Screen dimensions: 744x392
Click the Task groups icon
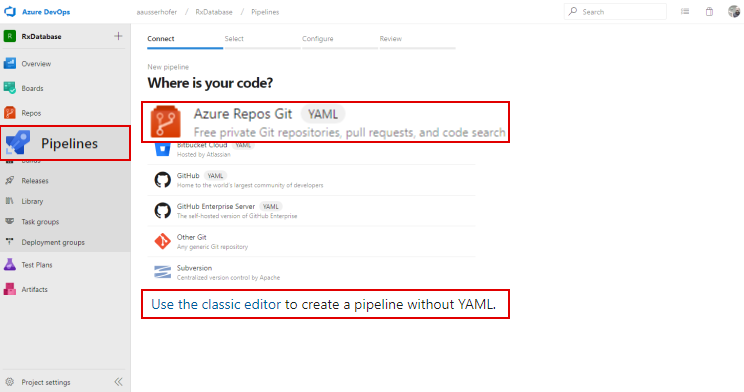point(9,221)
